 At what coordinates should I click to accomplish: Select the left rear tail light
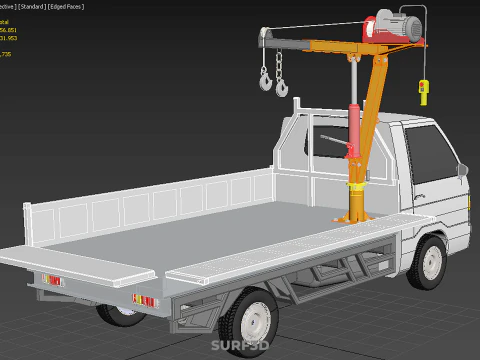[x=52, y=280]
